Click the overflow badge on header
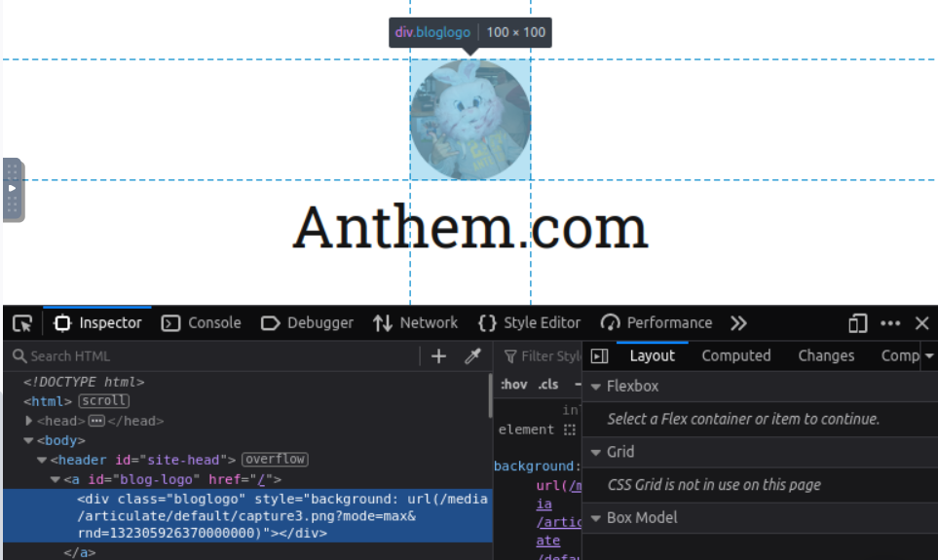938x560 pixels. pyautogui.click(x=276, y=460)
